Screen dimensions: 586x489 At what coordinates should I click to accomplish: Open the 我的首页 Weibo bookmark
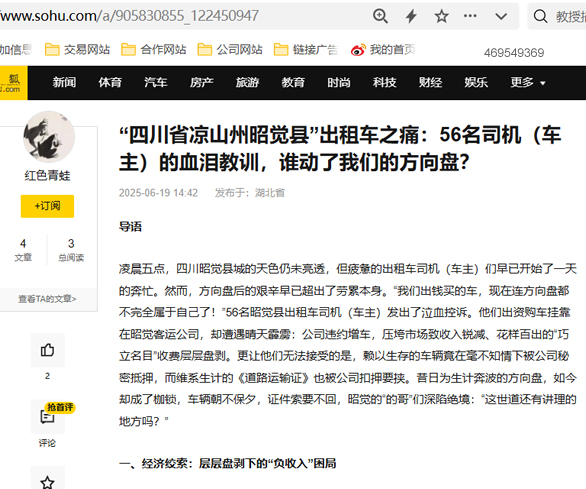383,49
